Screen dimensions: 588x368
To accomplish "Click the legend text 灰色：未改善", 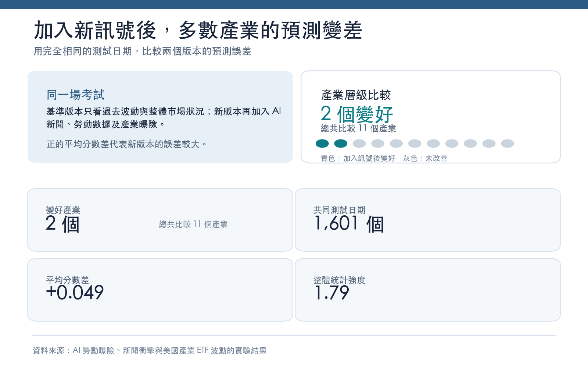I will [x=425, y=158].
